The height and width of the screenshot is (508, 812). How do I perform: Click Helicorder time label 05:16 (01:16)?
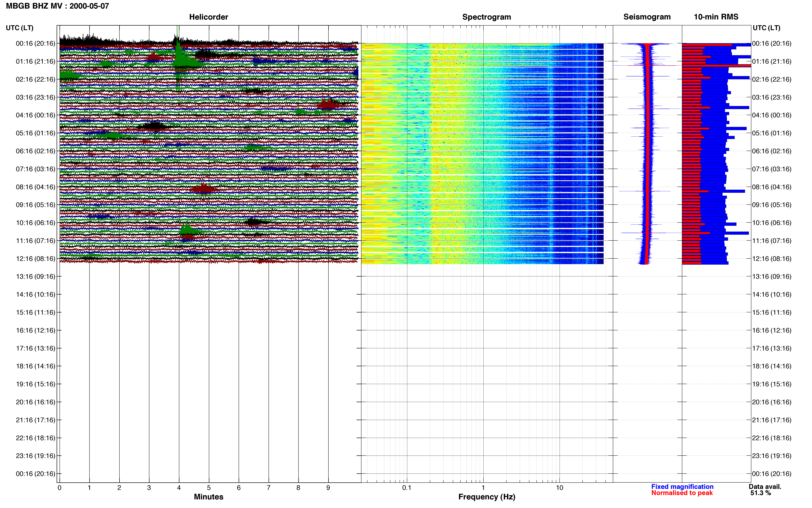(35, 133)
